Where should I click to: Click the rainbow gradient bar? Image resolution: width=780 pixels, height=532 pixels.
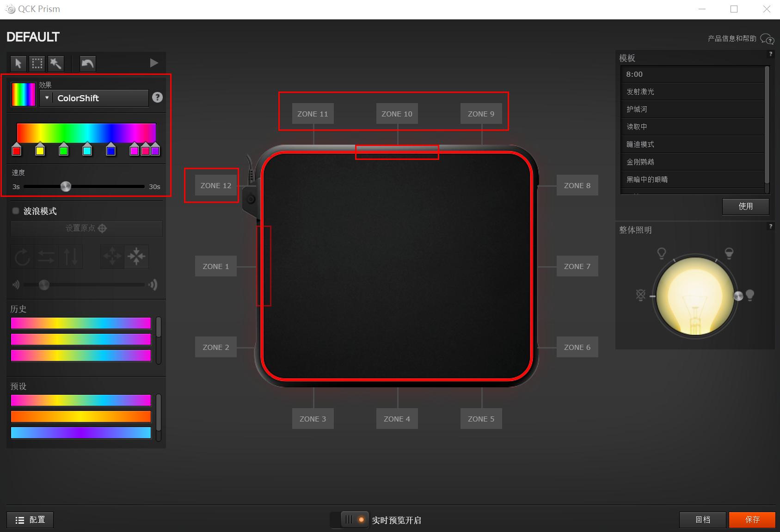point(86,133)
